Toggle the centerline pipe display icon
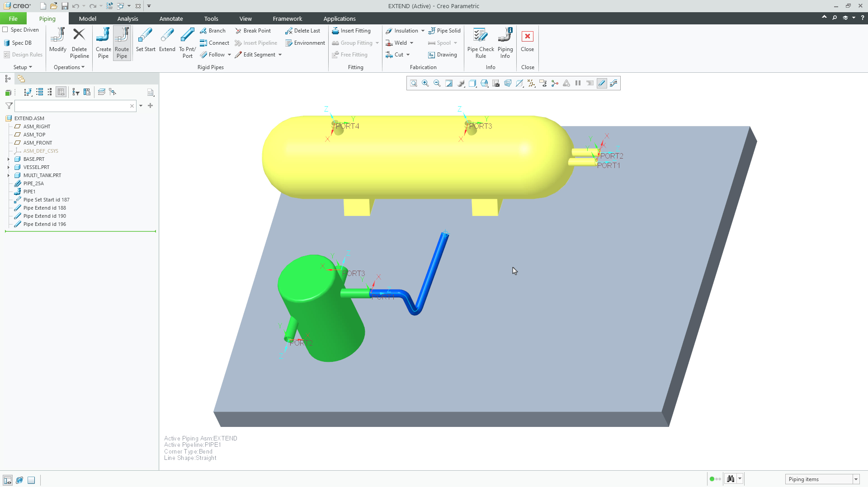 (601, 83)
